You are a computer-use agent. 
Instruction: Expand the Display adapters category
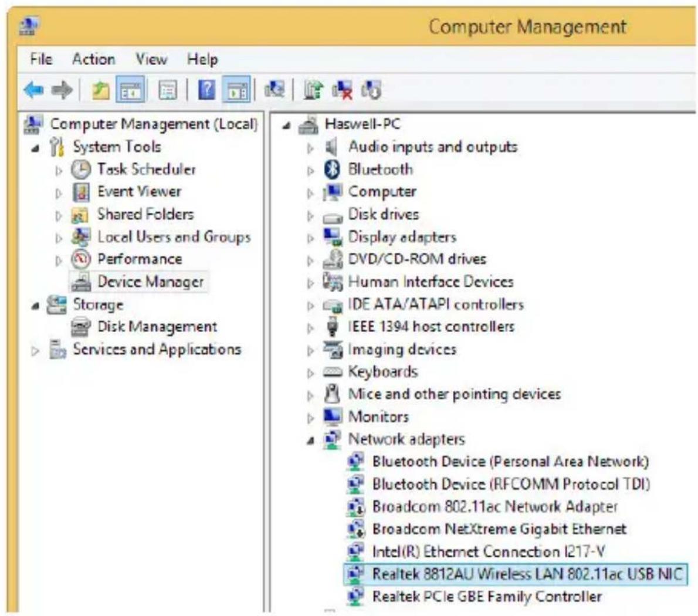point(310,238)
